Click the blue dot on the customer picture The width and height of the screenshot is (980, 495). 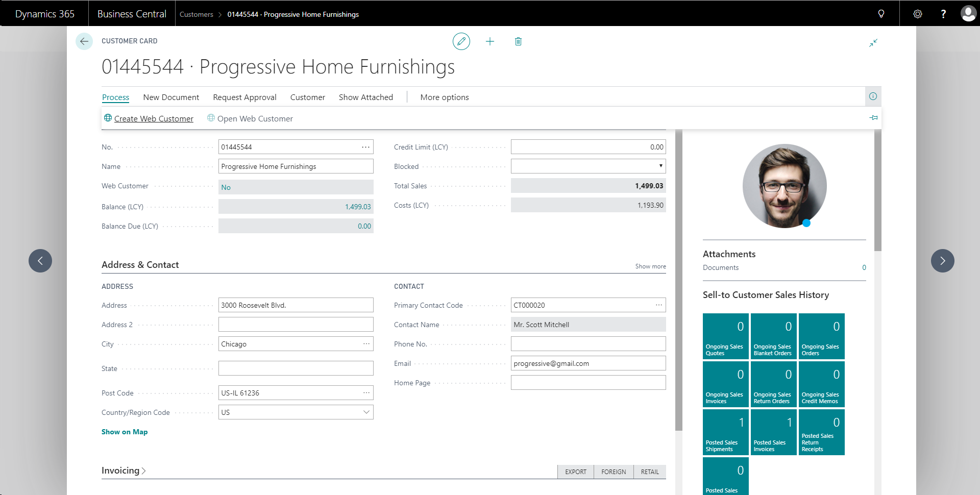[x=806, y=223]
